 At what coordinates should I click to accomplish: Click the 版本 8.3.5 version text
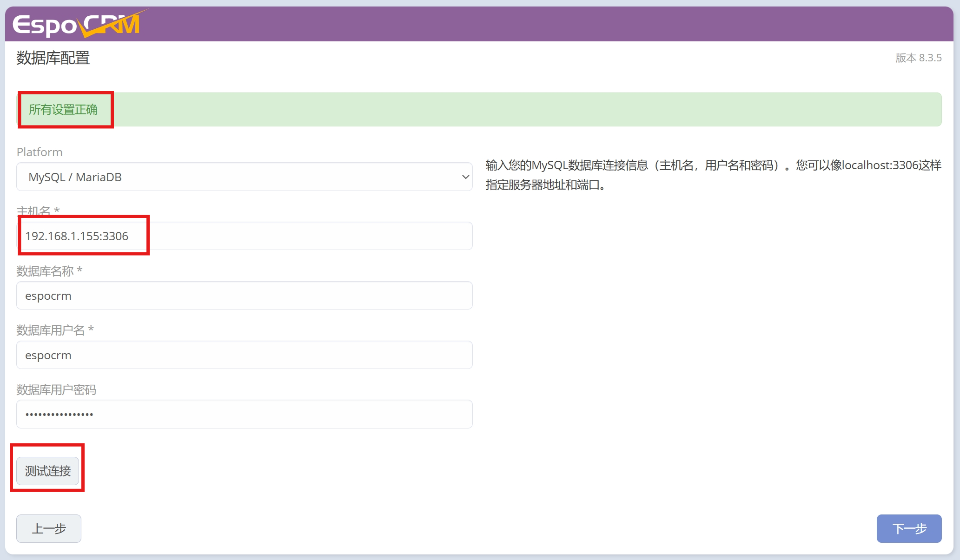click(918, 58)
